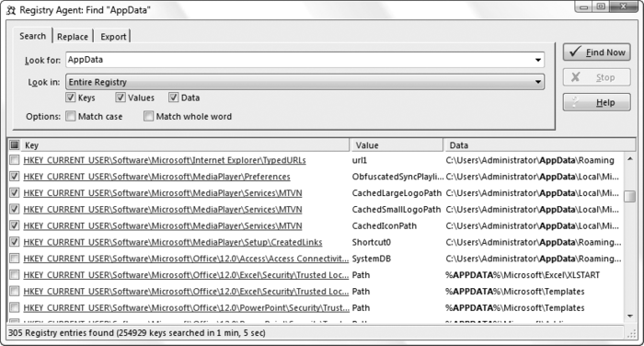The height and width of the screenshot is (346, 644).
Task: Select the SystemDB value cell
Action: click(372, 259)
